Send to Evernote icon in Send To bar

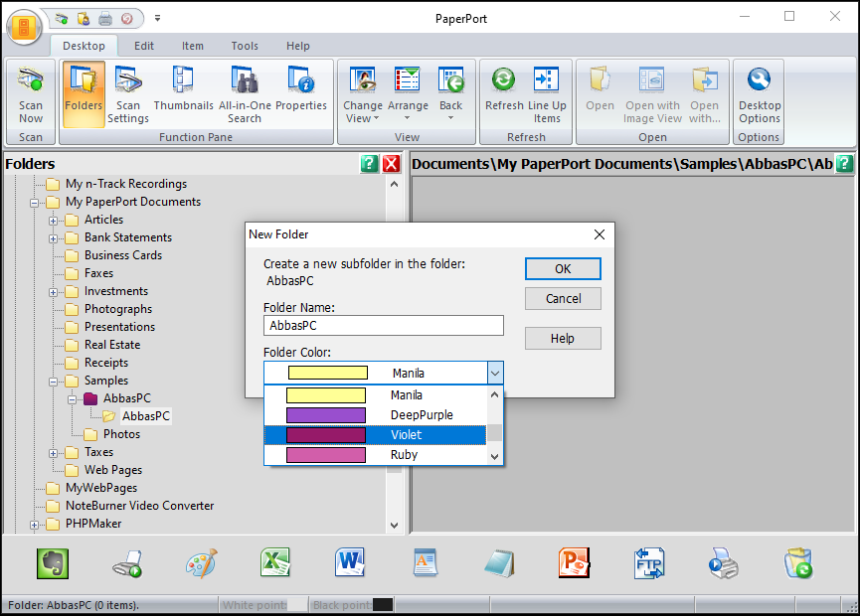tap(53, 563)
